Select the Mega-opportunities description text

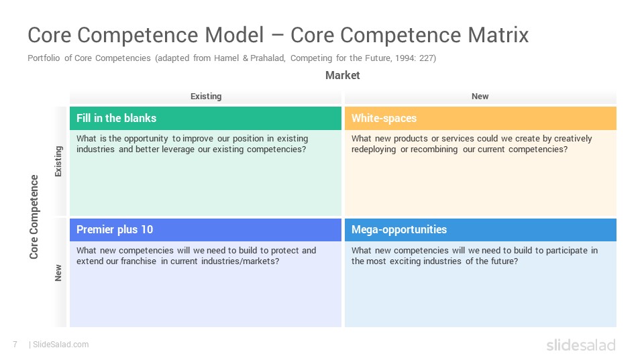click(x=474, y=255)
